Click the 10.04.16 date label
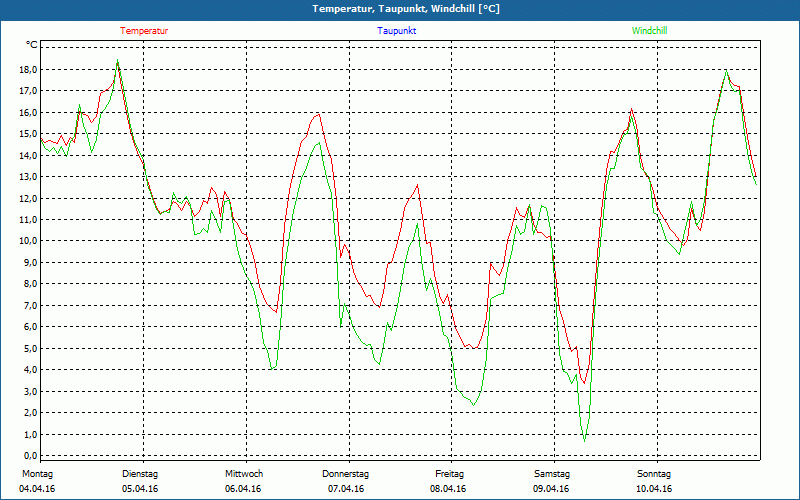 tap(654, 489)
